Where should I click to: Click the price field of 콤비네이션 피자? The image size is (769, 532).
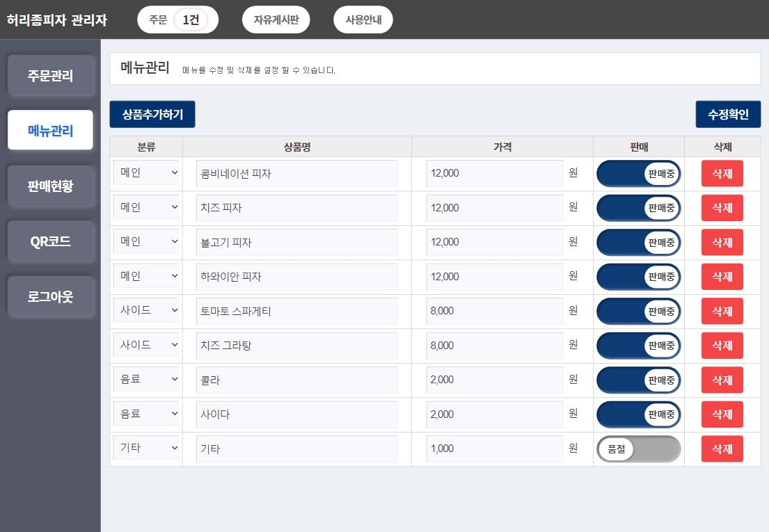[x=494, y=173]
